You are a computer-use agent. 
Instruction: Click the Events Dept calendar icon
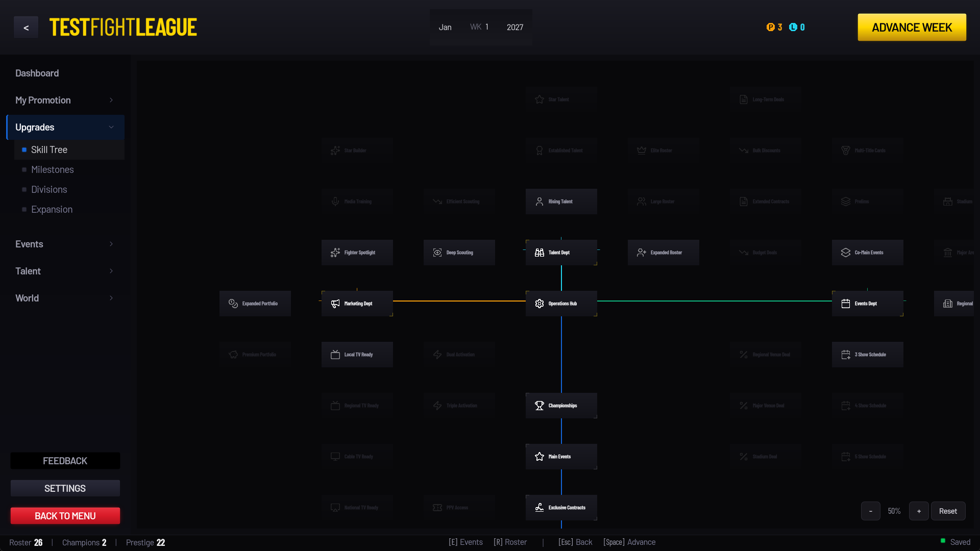tap(845, 304)
